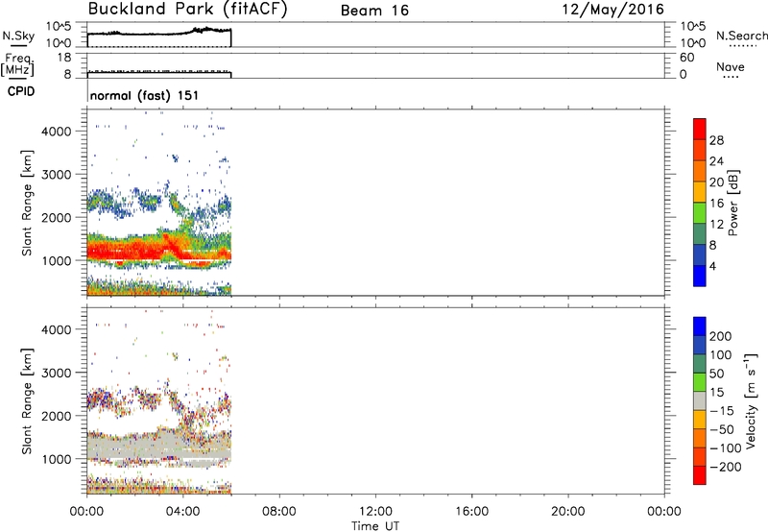Click the grey segment of Velocity colorbar

pyautogui.click(x=700, y=400)
